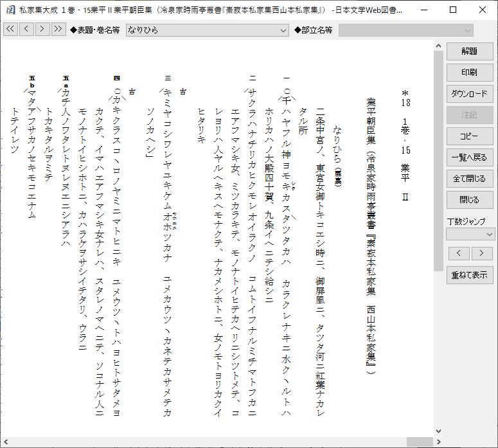Click previous leaf arrow under 丁数ジャンプ
498x448 pixels.
click(459, 253)
